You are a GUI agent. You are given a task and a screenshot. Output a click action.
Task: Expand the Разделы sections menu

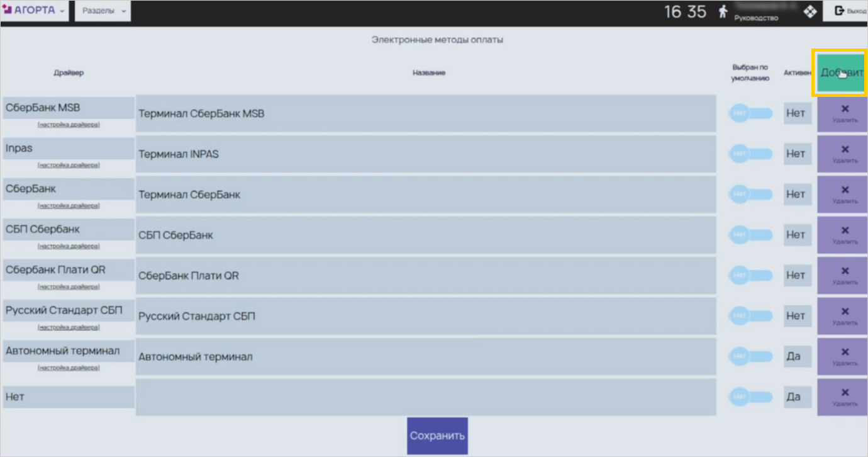103,11
